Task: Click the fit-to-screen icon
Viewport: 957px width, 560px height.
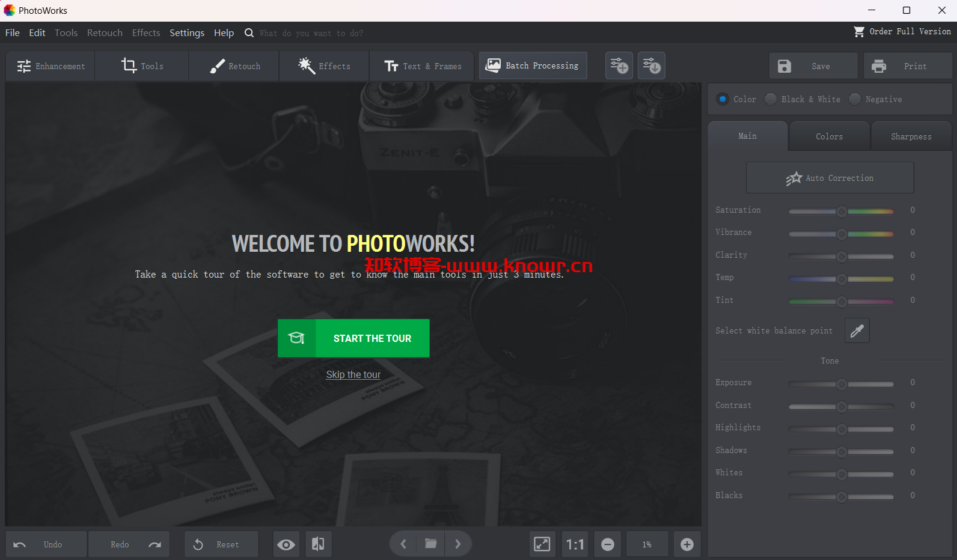Action: pos(542,544)
